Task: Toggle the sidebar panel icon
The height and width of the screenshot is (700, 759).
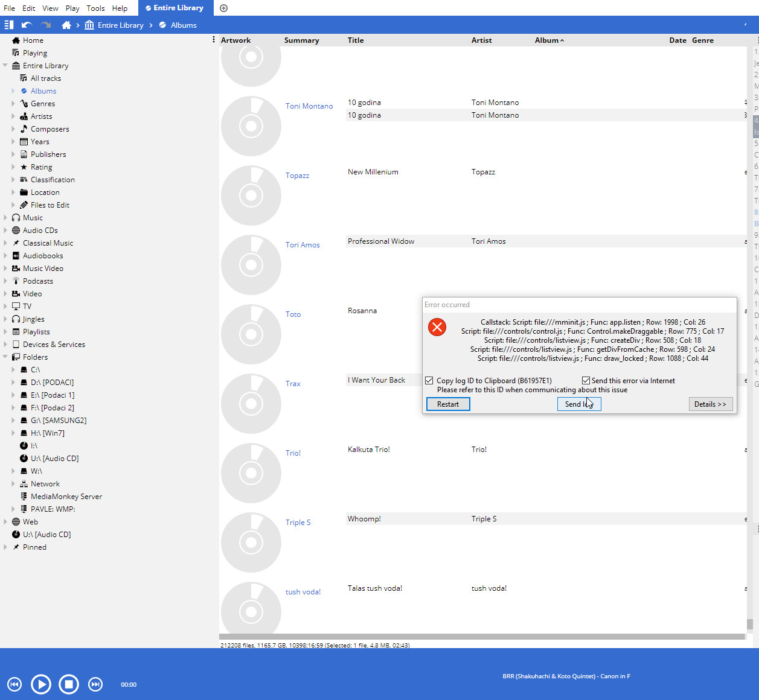Action: click(x=9, y=25)
